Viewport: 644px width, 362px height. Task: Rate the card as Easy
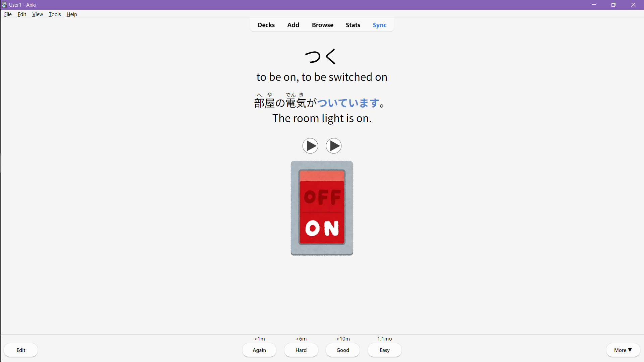[x=384, y=350]
